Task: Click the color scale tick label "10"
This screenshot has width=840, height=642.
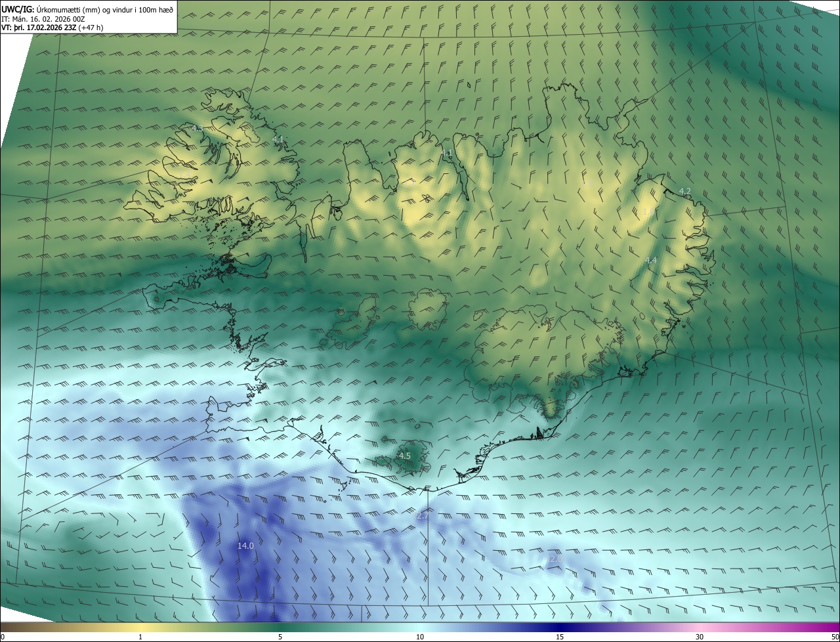Action: pyautogui.click(x=420, y=637)
